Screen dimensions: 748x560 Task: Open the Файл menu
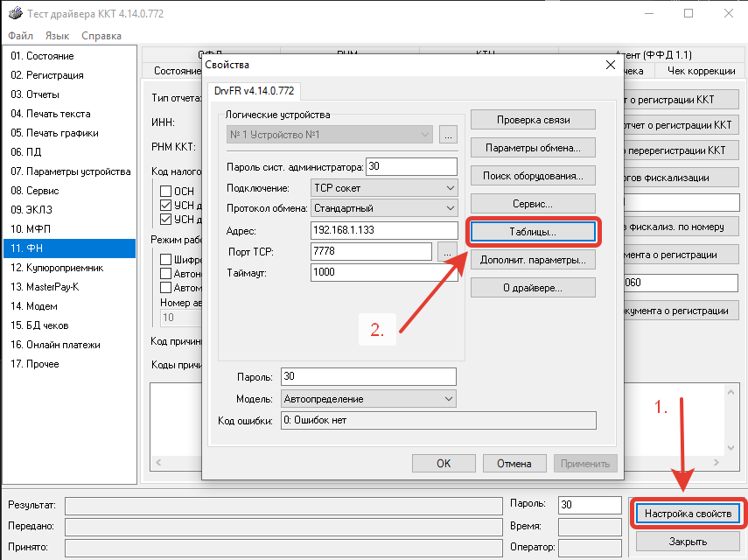[x=21, y=36]
